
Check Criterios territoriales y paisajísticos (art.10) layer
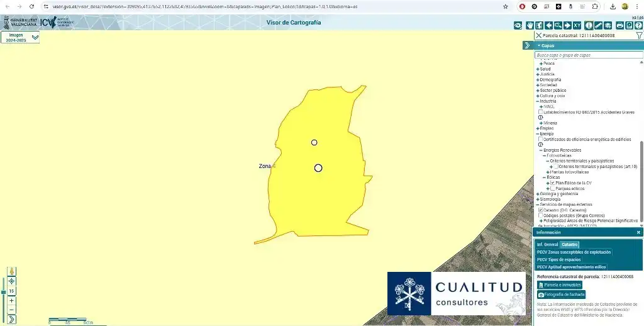[x=557, y=167]
